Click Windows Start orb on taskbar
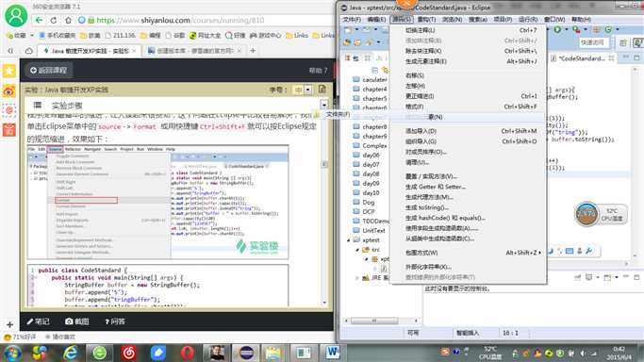This screenshot has width=644, height=362. point(13,353)
